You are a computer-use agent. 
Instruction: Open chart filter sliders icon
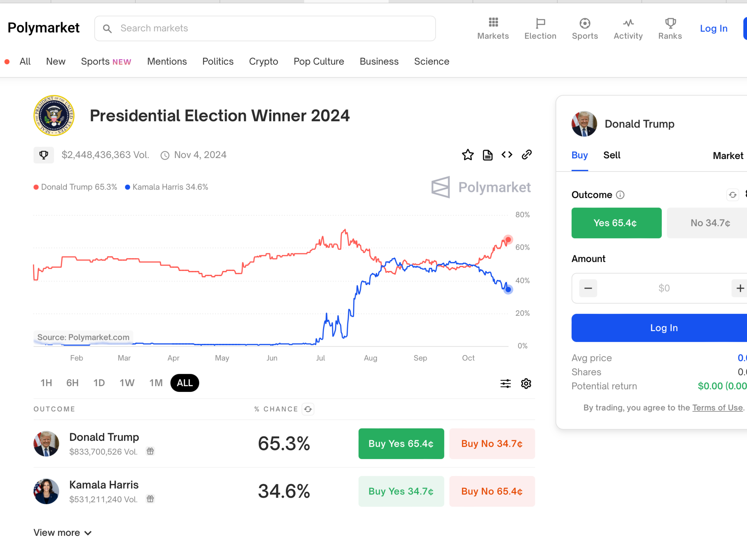[505, 383]
